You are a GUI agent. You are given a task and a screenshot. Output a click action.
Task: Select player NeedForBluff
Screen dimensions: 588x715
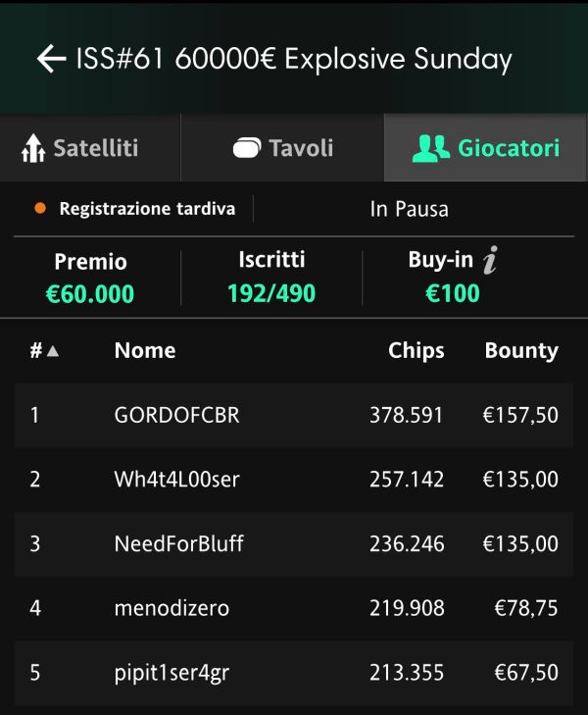[294, 543]
